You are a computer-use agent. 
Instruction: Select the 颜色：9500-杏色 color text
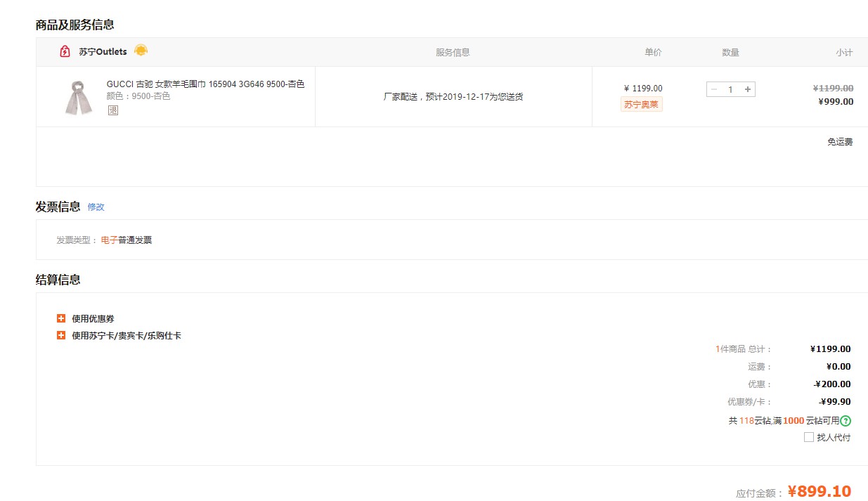tap(138, 96)
